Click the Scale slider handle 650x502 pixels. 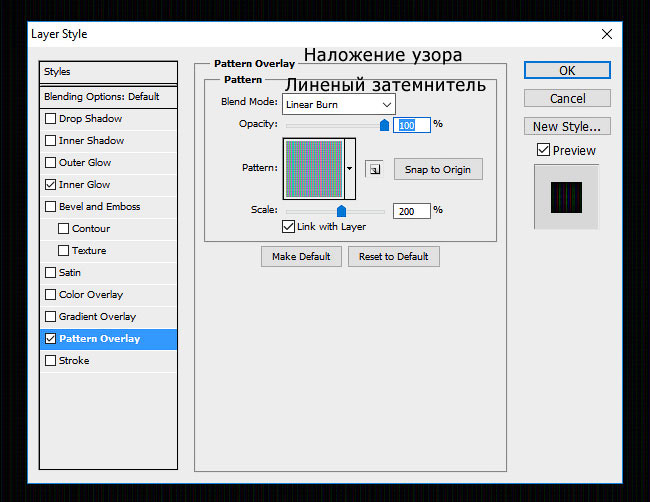[x=341, y=211]
